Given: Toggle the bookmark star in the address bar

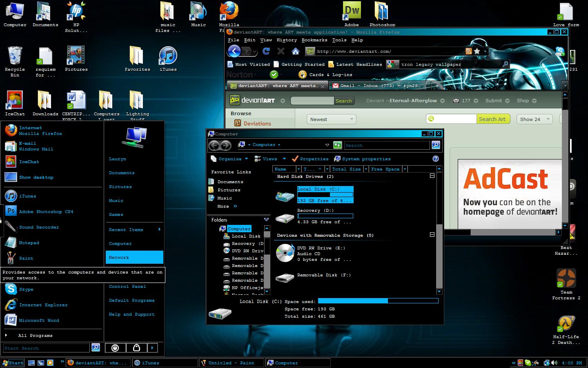Looking at the screenshot, I should tap(477, 51).
